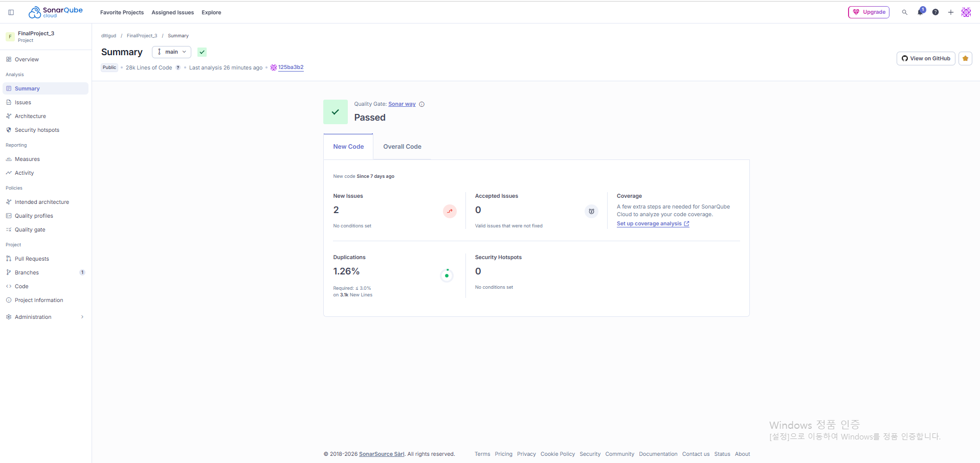The image size is (980, 463).
Task: Open the user avatar menu
Action: click(x=966, y=12)
